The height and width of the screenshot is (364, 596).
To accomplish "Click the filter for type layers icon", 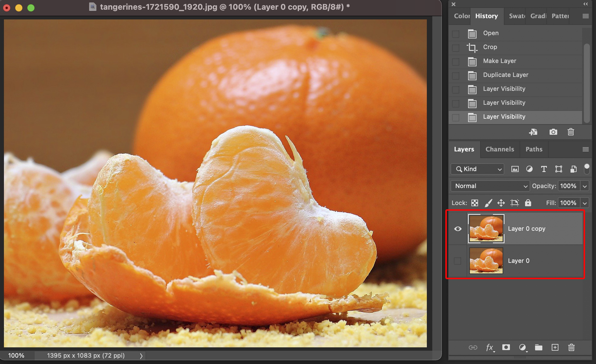I will (544, 169).
